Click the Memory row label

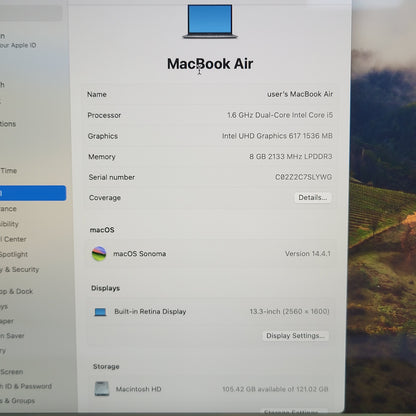tap(102, 157)
